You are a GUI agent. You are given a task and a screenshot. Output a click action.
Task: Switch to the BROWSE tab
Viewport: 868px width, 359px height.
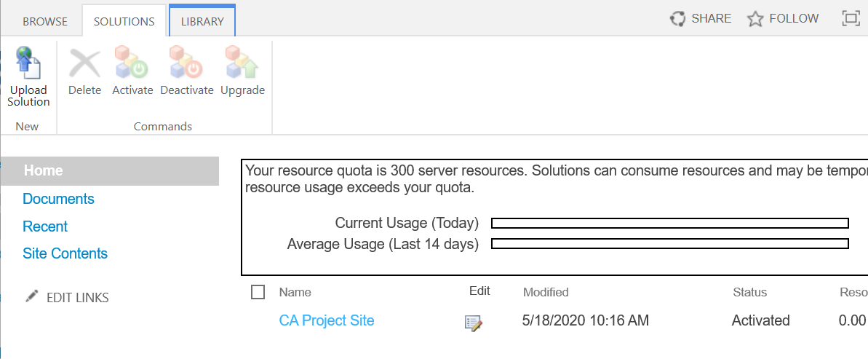tap(45, 22)
